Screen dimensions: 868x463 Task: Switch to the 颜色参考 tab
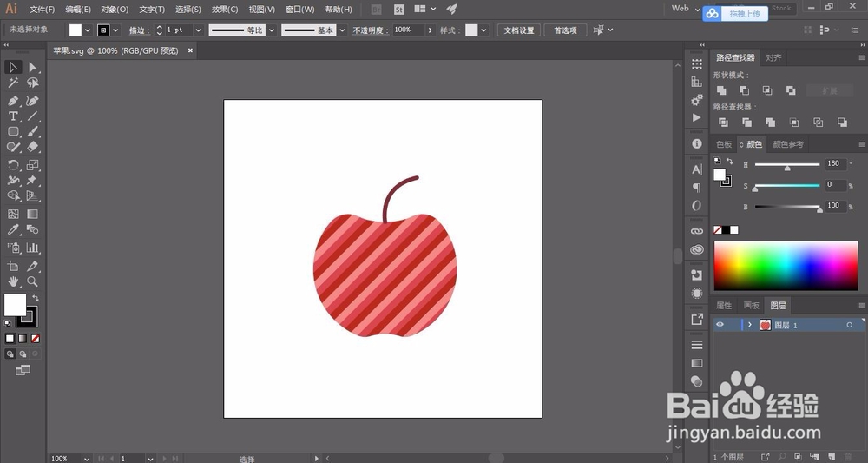tap(788, 144)
